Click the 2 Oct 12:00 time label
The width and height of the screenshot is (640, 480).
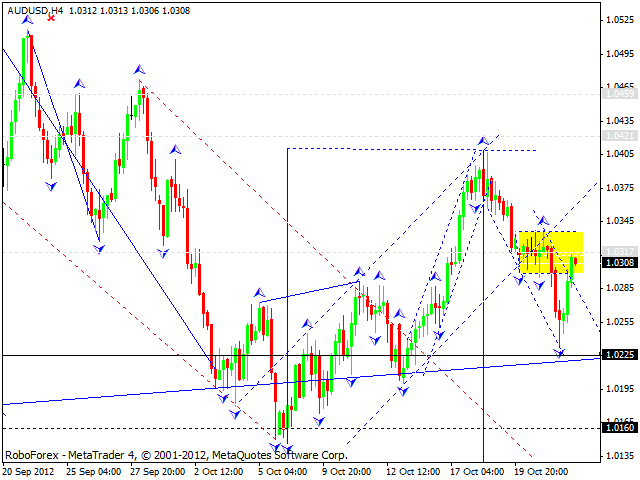tap(218, 471)
